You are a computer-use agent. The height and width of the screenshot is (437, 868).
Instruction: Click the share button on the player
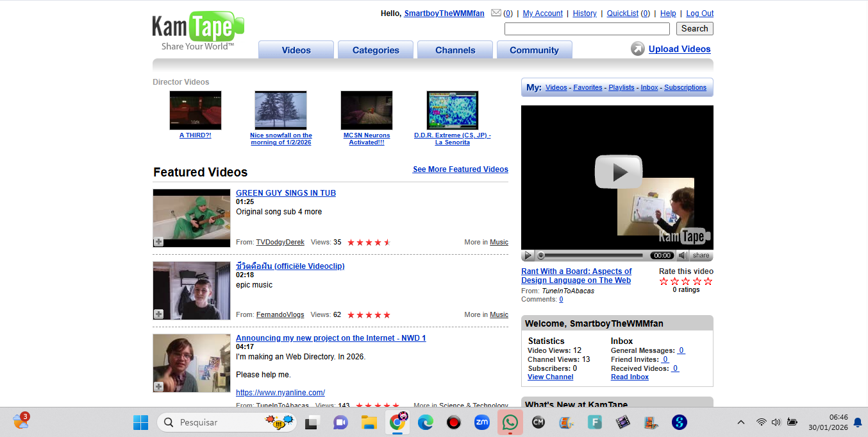[701, 255]
